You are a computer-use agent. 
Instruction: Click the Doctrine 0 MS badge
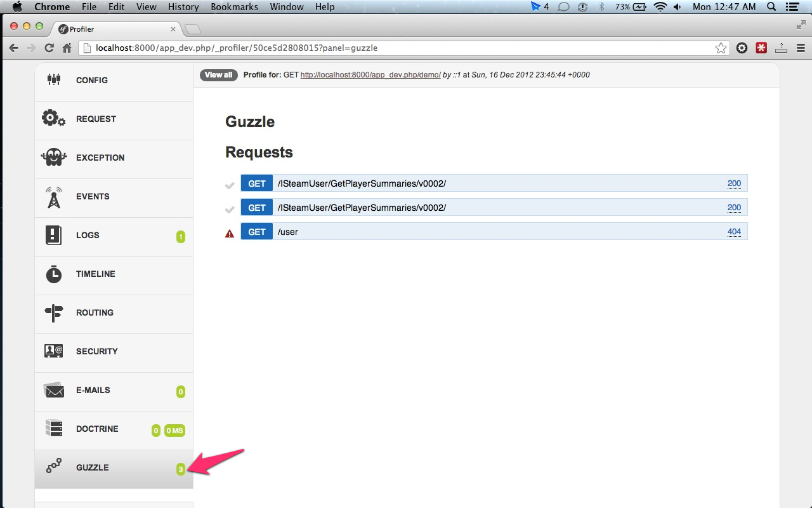(x=174, y=431)
